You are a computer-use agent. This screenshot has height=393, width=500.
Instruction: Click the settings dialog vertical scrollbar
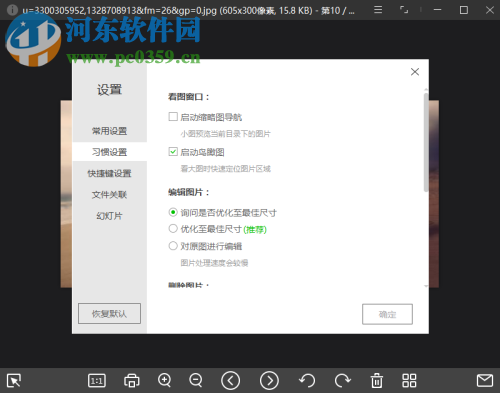point(426,143)
